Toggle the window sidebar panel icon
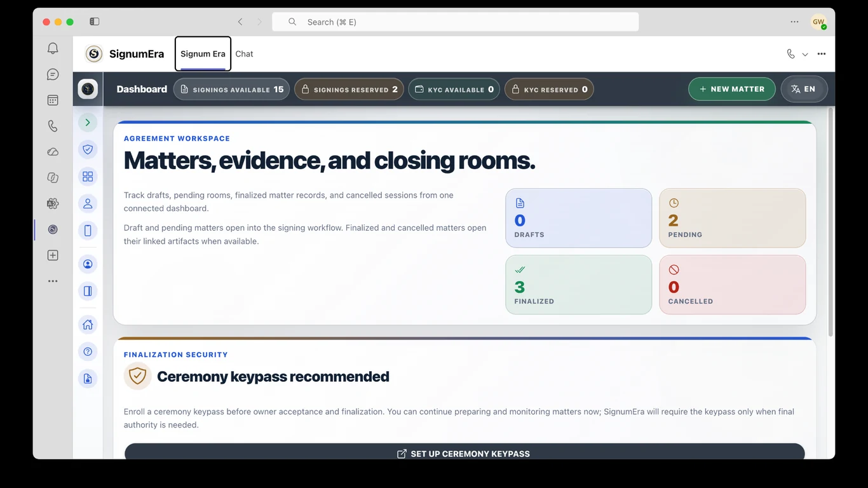 [95, 22]
